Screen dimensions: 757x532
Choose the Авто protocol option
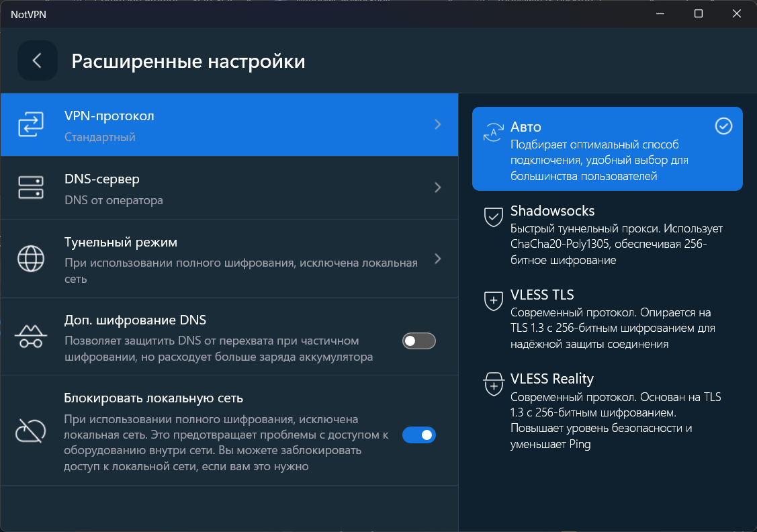pos(607,148)
